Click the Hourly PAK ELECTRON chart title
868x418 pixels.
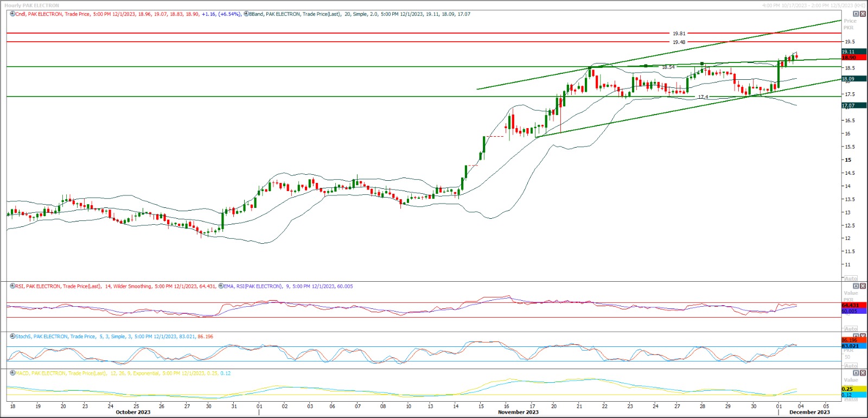click(32, 5)
